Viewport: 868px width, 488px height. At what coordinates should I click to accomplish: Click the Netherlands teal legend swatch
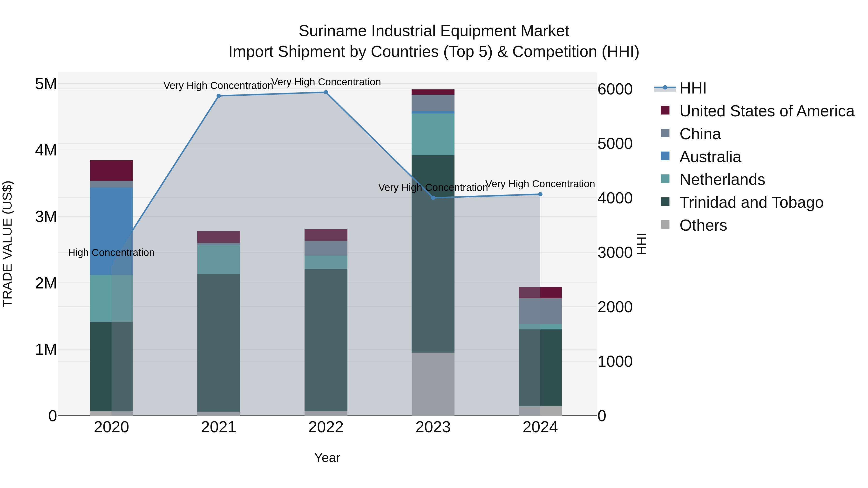click(665, 179)
